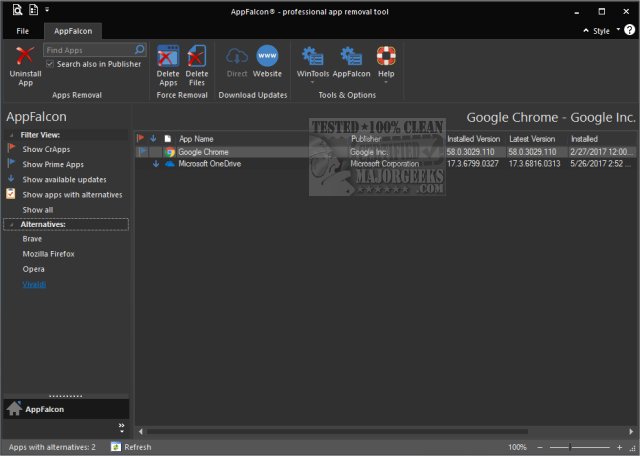Open AppFalcon options gear icon in ribbon
The image size is (640, 456).
pyautogui.click(x=351, y=56)
